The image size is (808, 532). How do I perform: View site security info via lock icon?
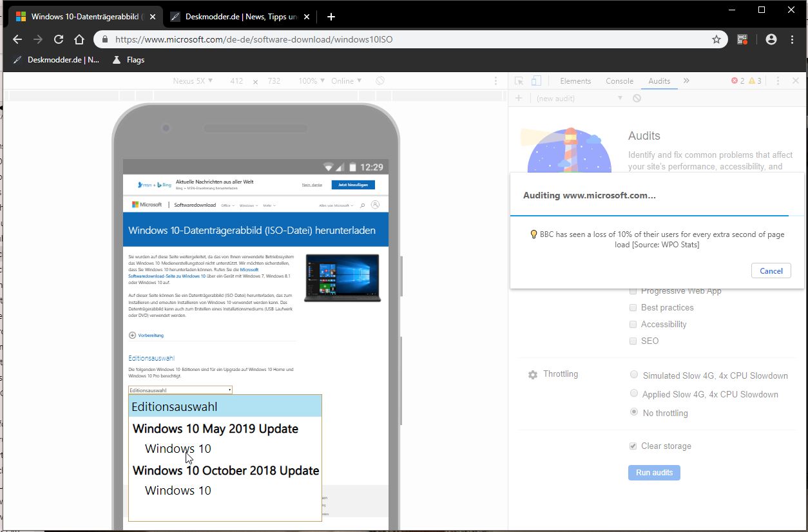tap(105, 39)
